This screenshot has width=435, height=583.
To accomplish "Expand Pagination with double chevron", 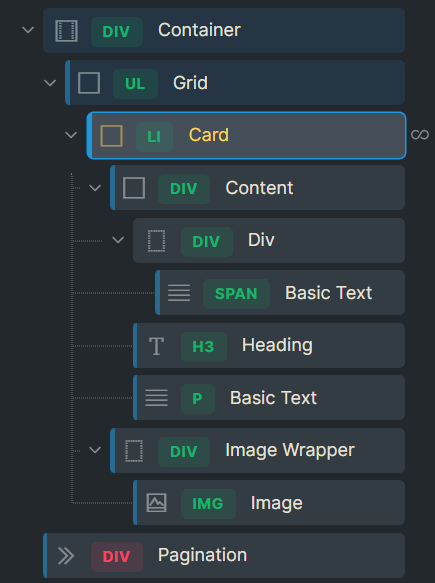I will tap(66, 556).
